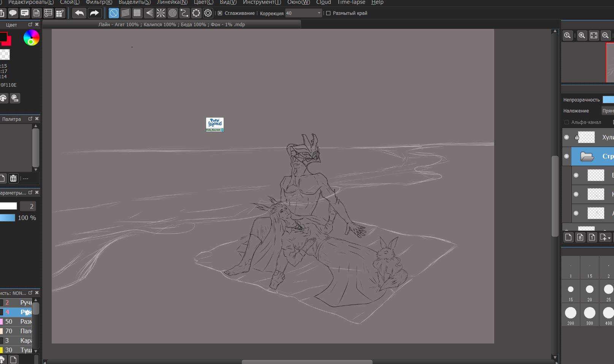Click the speech balloon toolbar icon
614x364 pixels.
pos(13,13)
